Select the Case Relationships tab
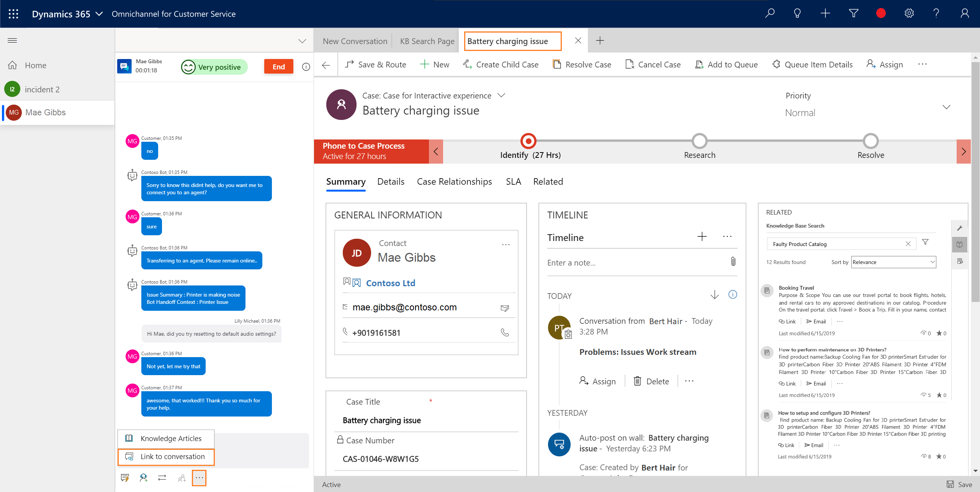 (455, 181)
